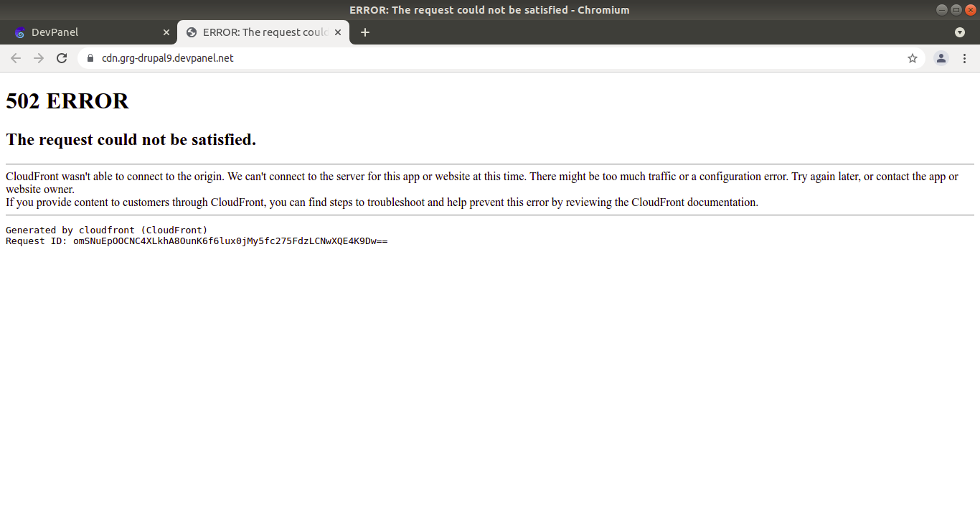Image resolution: width=980 pixels, height=532 pixels.
Task: Click the 502 ERROR heading text
Action: click(x=67, y=101)
